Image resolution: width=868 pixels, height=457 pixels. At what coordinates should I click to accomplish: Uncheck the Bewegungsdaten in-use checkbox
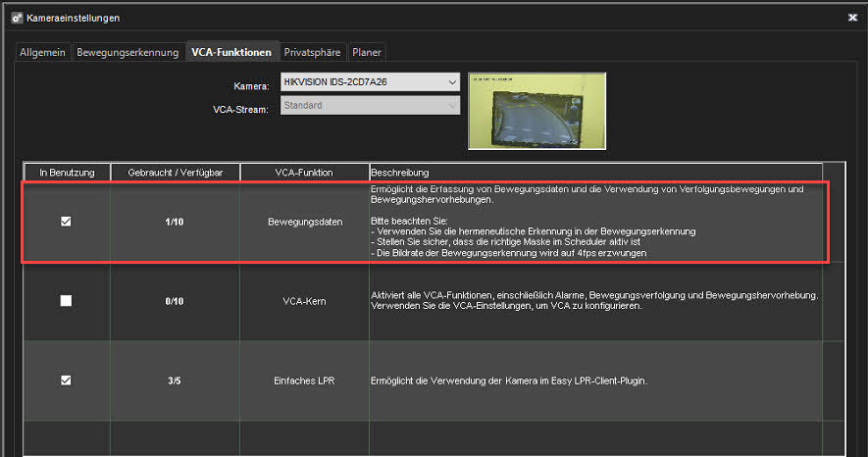click(66, 222)
